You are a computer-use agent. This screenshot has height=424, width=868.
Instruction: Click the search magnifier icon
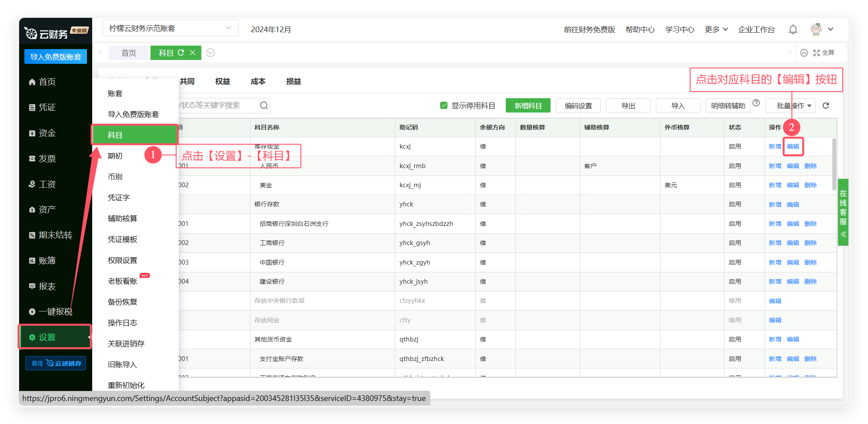pyautogui.click(x=264, y=106)
